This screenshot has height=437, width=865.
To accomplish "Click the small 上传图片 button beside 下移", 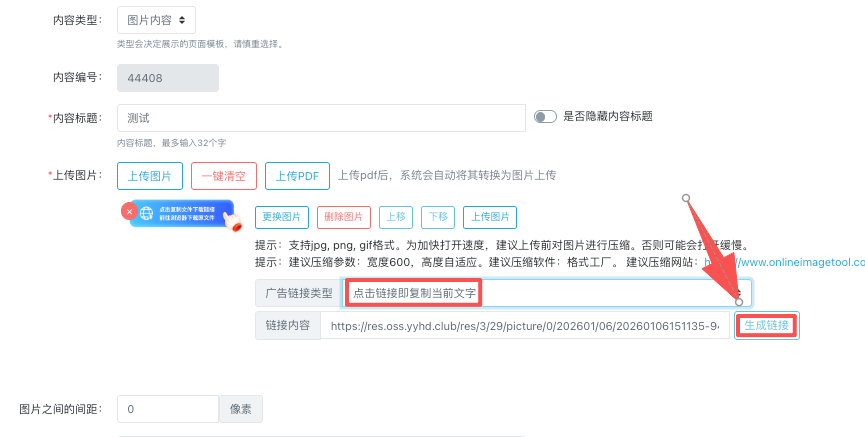I will 490,217.
